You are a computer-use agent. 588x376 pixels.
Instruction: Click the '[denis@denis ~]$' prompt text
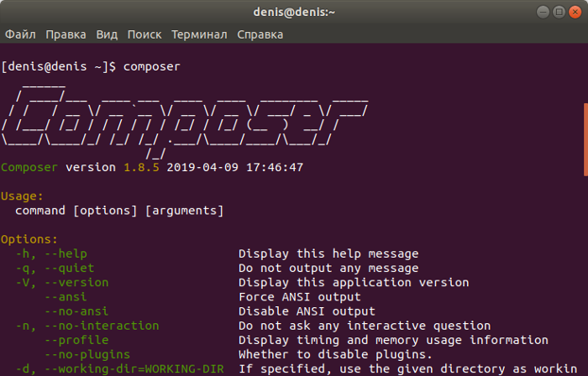[x=59, y=66]
